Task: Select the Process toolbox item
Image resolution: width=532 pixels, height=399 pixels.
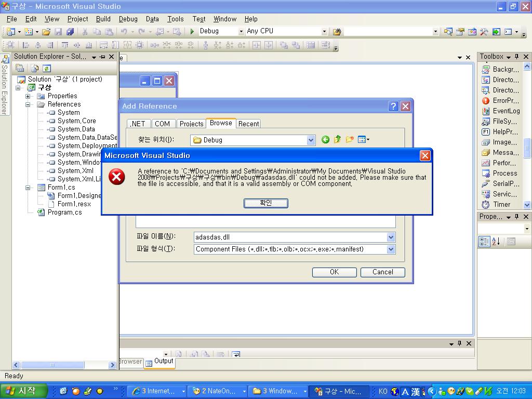Action: pos(505,173)
